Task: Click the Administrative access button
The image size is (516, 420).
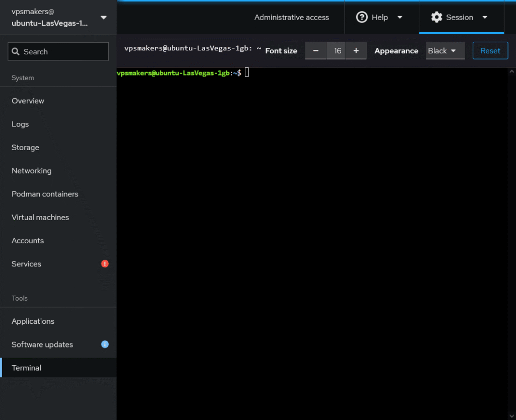Action: coord(292,18)
